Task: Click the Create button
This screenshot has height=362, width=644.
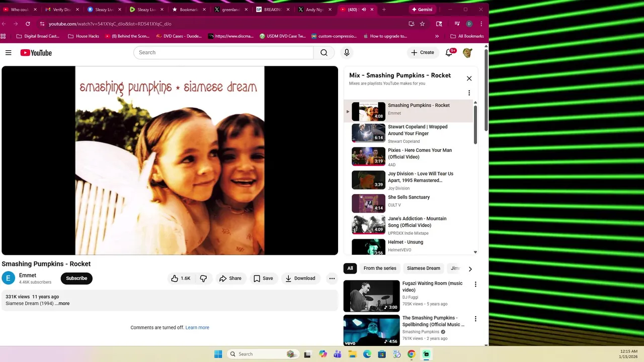Action: (x=422, y=52)
